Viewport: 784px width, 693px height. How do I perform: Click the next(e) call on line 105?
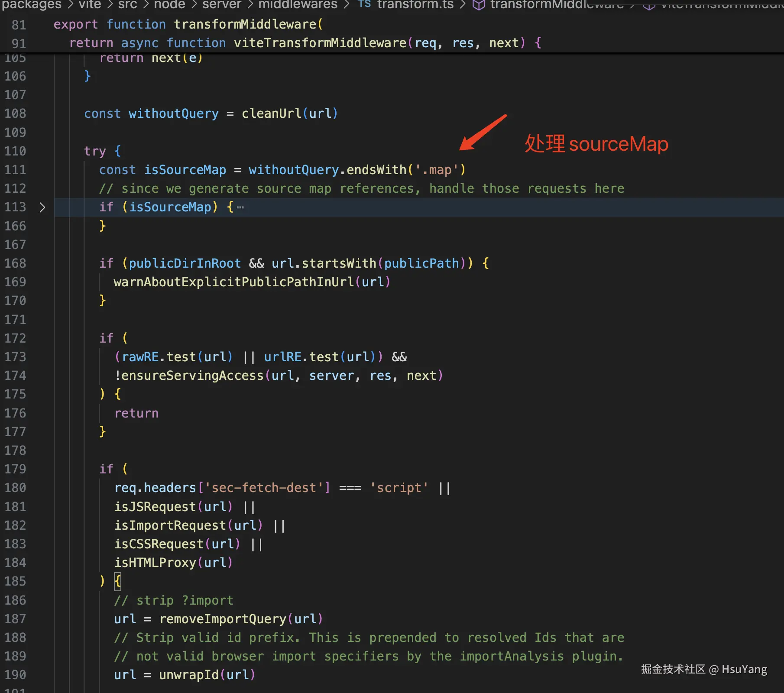click(177, 58)
